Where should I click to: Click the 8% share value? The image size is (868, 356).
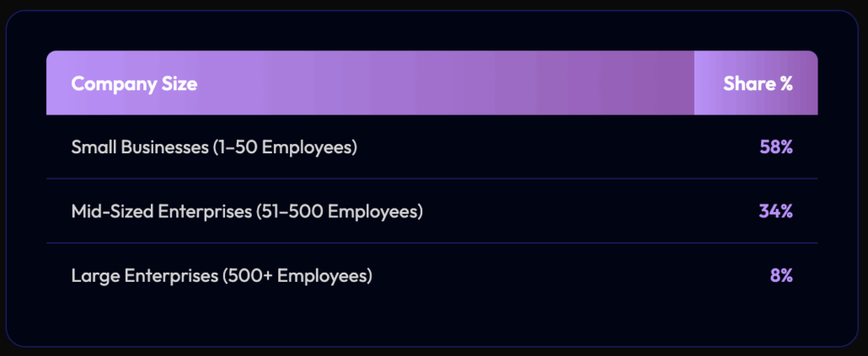point(780,275)
